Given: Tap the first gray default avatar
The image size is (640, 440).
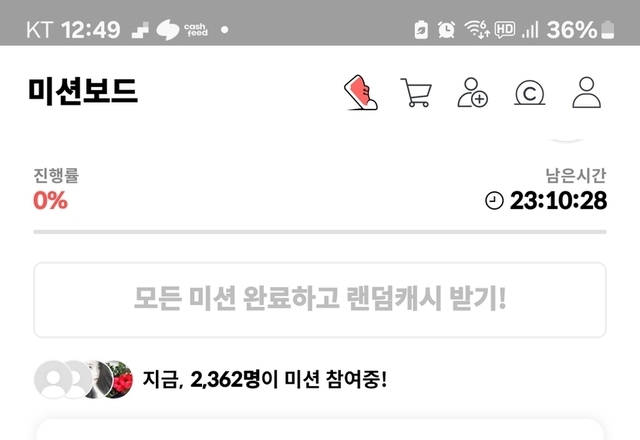Looking at the screenshot, I should click(x=51, y=380).
